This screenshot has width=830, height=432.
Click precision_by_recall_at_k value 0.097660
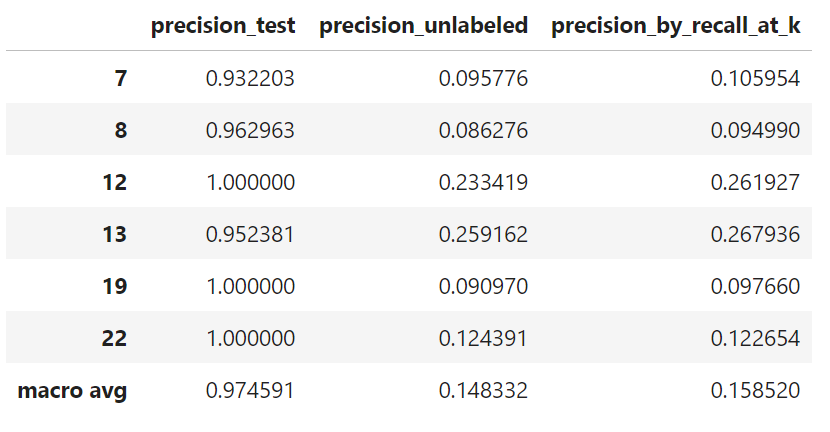pyautogui.click(x=756, y=287)
